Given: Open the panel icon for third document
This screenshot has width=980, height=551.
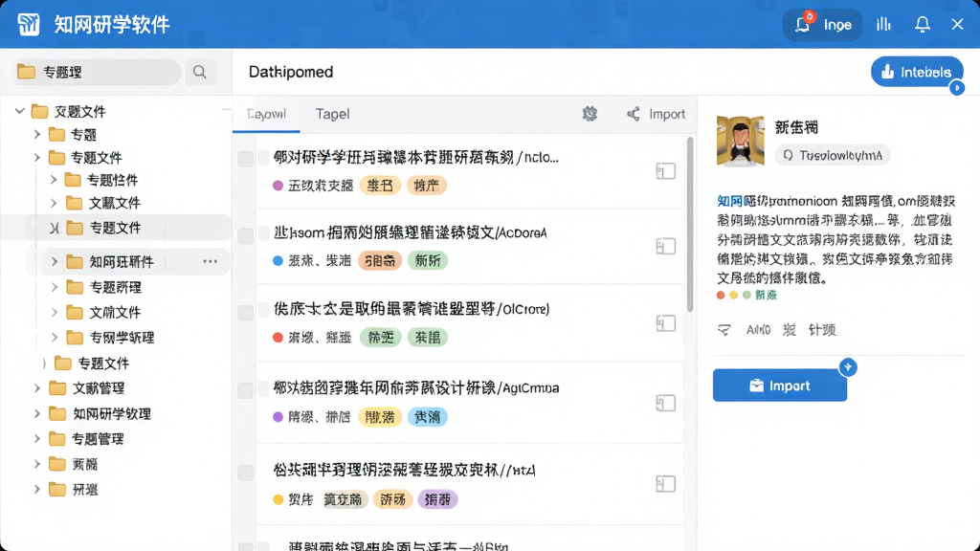Looking at the screenshot, I should pos(666,323).
